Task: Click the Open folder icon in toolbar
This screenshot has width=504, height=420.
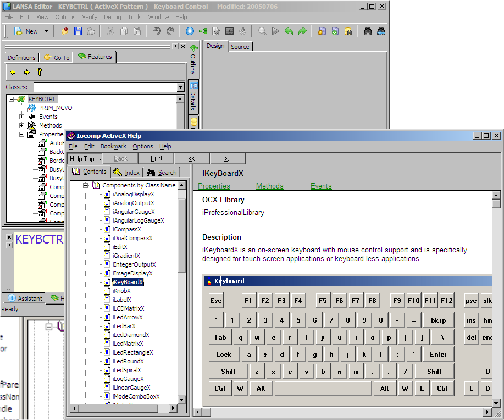Action: pos(65,31)
